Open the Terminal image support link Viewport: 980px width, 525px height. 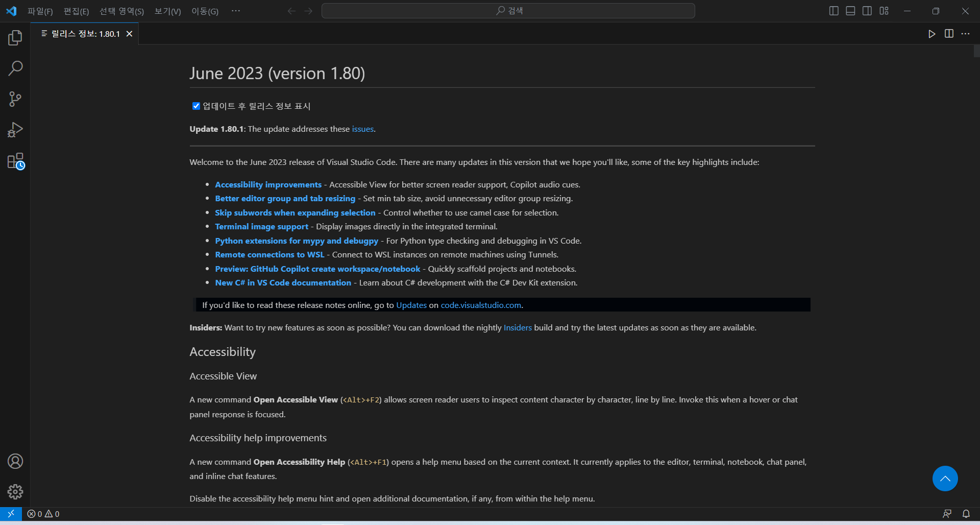[x=261, y=227]
